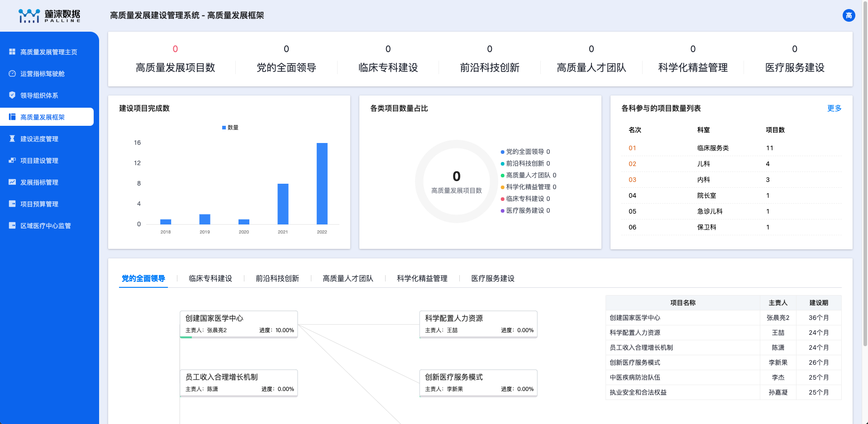Screen dimensions: 868x424
Task: Click the 区域医疗中心监管 sidebar icon
Action: [x=12, y=225]
